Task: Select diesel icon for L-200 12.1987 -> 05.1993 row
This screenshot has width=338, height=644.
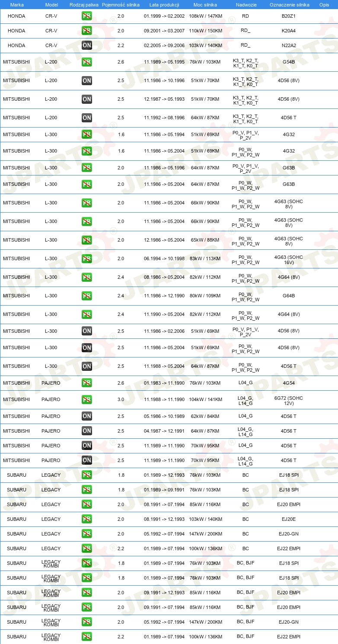Action: coord(87,99)
